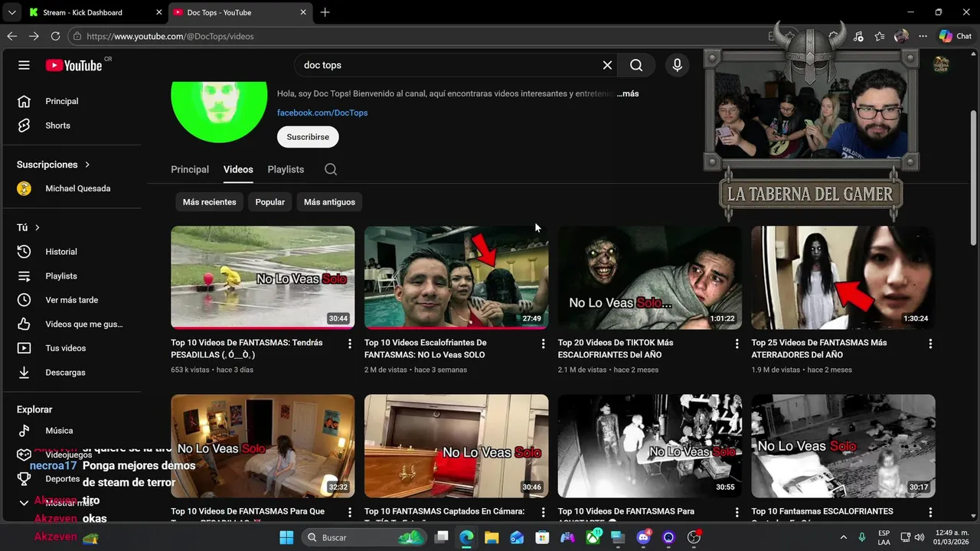Open a new browser tab
This screenshot has height=551, width=980.
point(325,12)
